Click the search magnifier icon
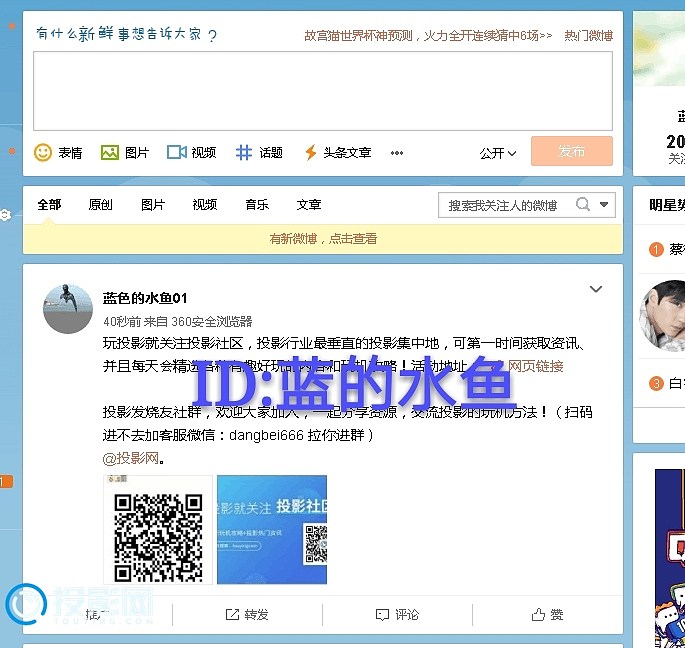Screen dimensions: 685x648 click(583, 204)
